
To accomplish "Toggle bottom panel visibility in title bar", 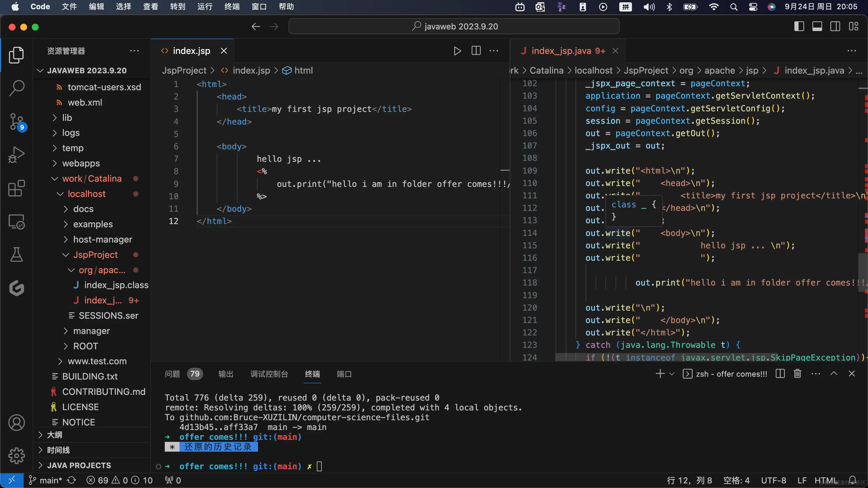I will pos(817,26).
